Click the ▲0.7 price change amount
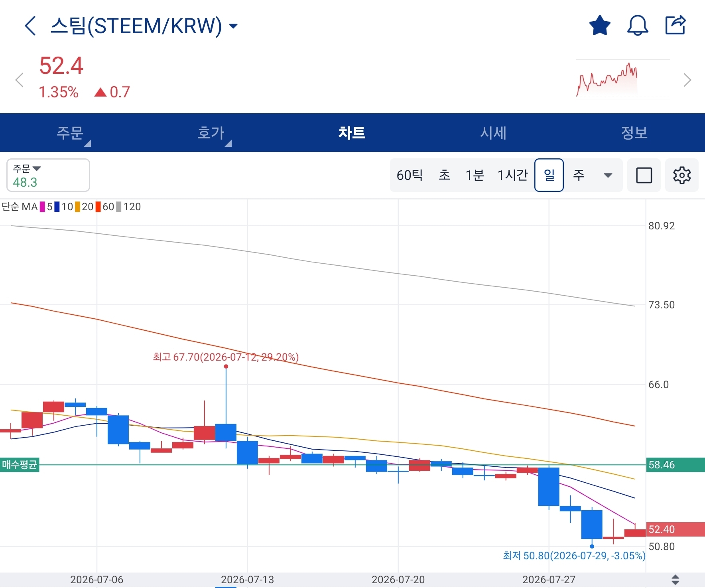 [x=112, y=92]
